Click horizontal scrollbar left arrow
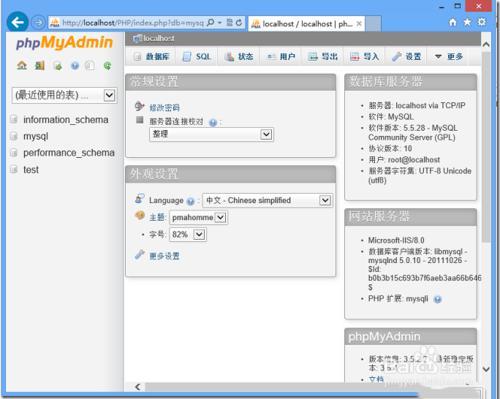 click(137, 387)
